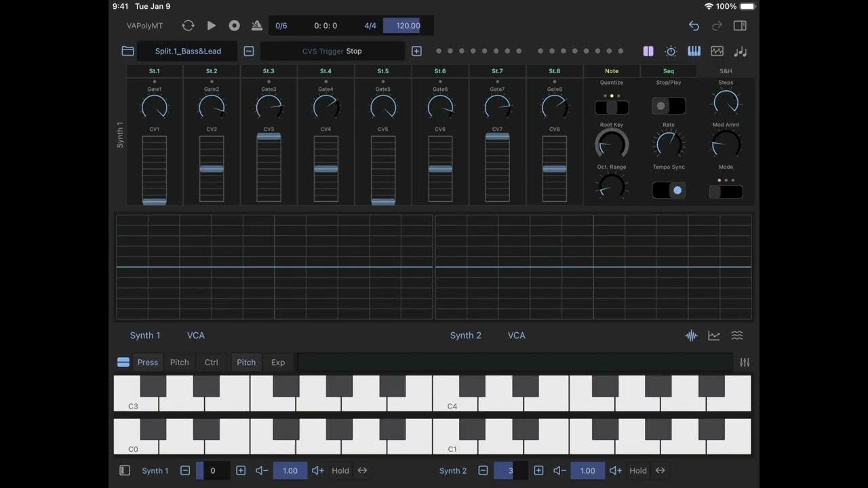Toggle the metronome icon
868x488 pixels.
click(x=257, y=26)
